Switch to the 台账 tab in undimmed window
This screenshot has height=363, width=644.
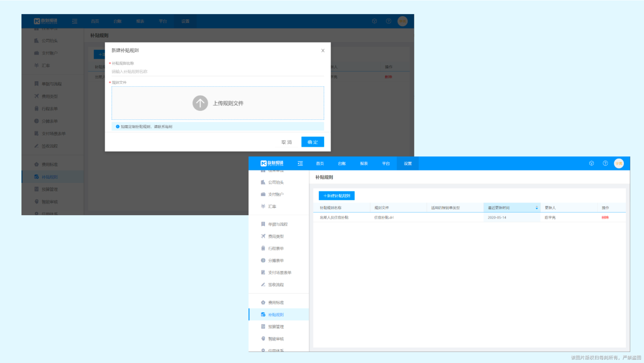click(342, 164)
